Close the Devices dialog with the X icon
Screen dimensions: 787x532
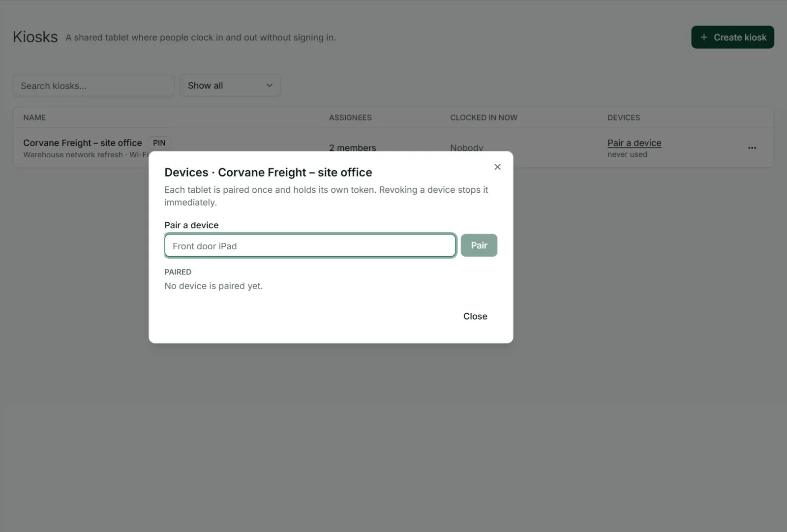(x=497, y=167)
